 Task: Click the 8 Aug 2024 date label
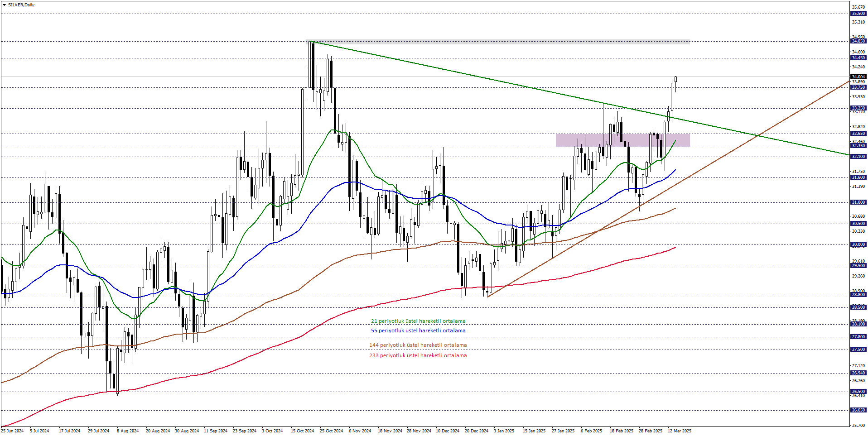[128, 431]
